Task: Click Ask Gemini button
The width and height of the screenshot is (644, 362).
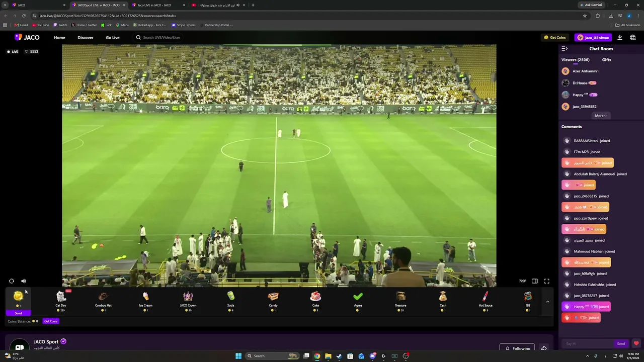Action: tap(590, 5)
